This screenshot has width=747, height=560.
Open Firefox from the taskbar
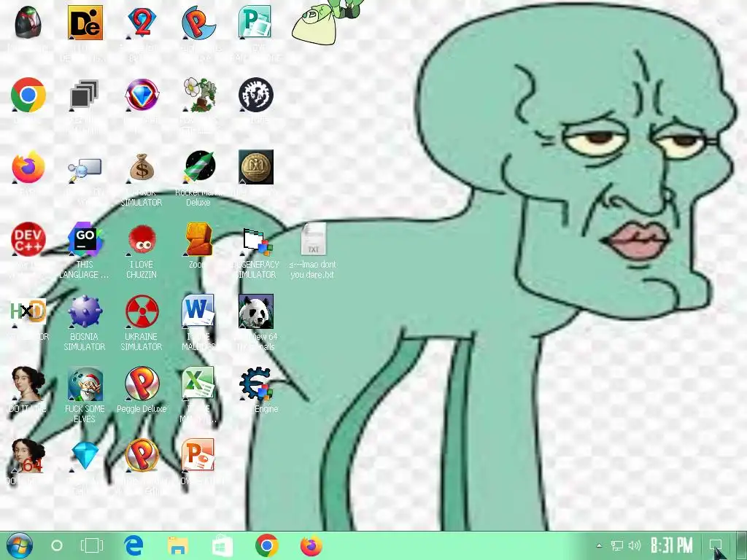coord(311,545)
